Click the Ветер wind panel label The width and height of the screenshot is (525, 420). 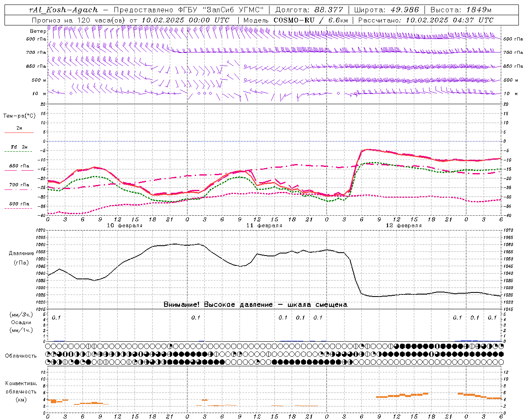coord(38,31)
